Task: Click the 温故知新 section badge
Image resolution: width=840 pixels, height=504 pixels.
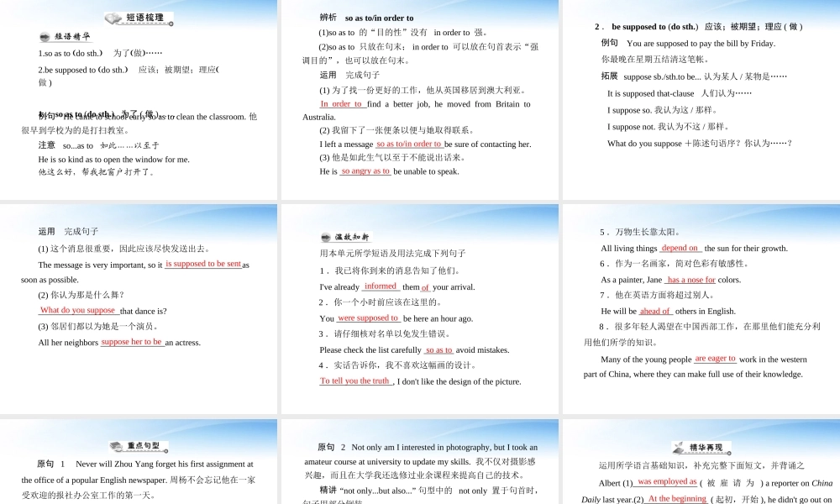Action: tap(346, 237)
